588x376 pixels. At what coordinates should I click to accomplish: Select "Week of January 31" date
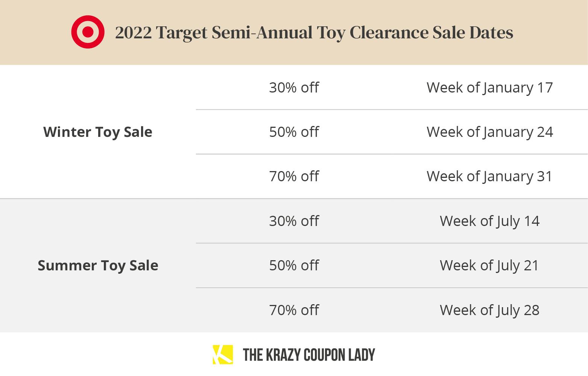click(489, 176)
